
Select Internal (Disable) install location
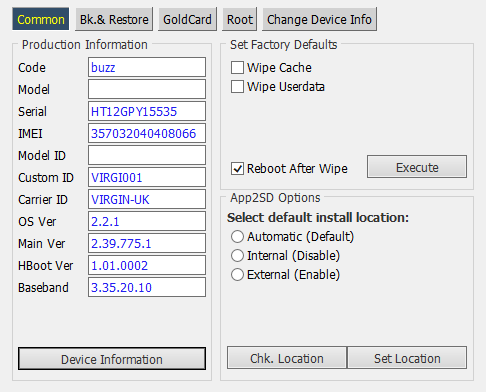click(237, 256)
